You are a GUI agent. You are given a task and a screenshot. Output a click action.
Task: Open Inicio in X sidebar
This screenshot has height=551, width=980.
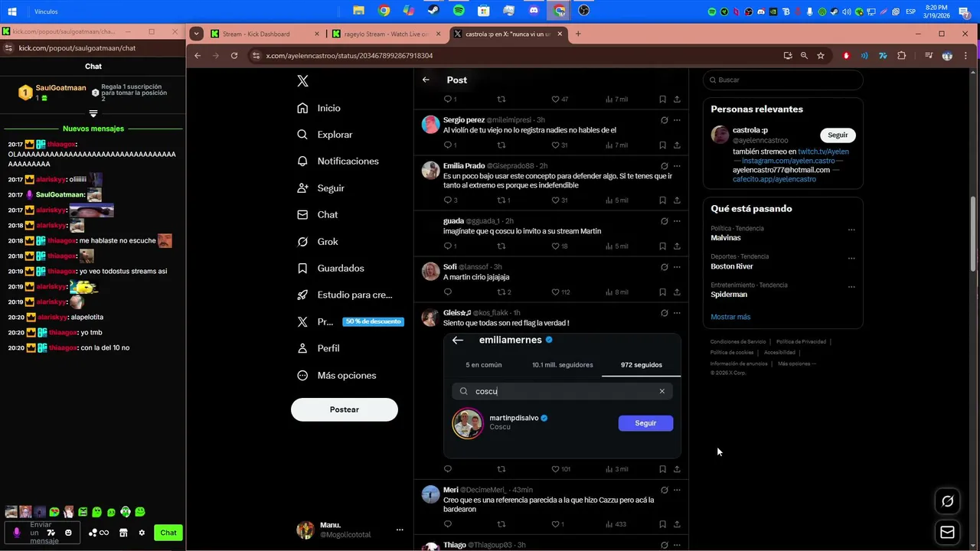[318, 108]
